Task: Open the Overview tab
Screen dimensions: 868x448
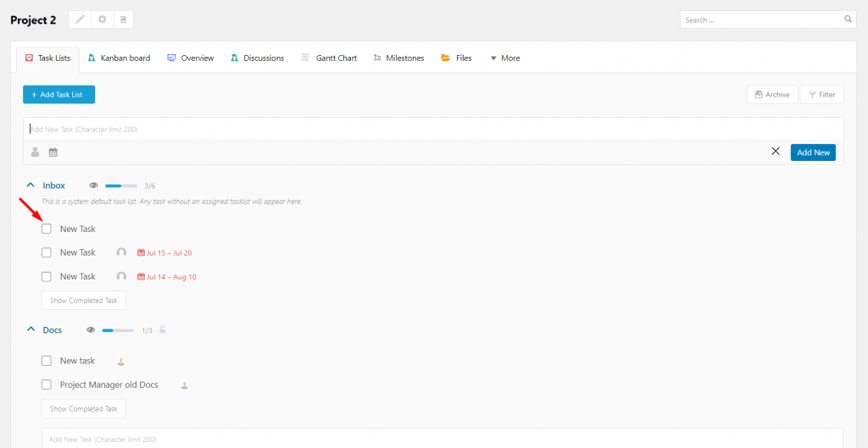Action: coord(191,58)
